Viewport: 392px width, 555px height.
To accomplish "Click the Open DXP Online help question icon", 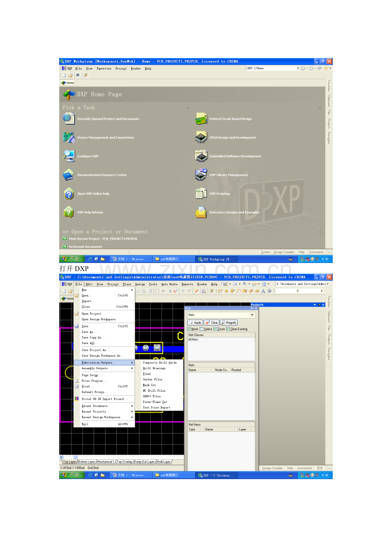I will [69, 194].
